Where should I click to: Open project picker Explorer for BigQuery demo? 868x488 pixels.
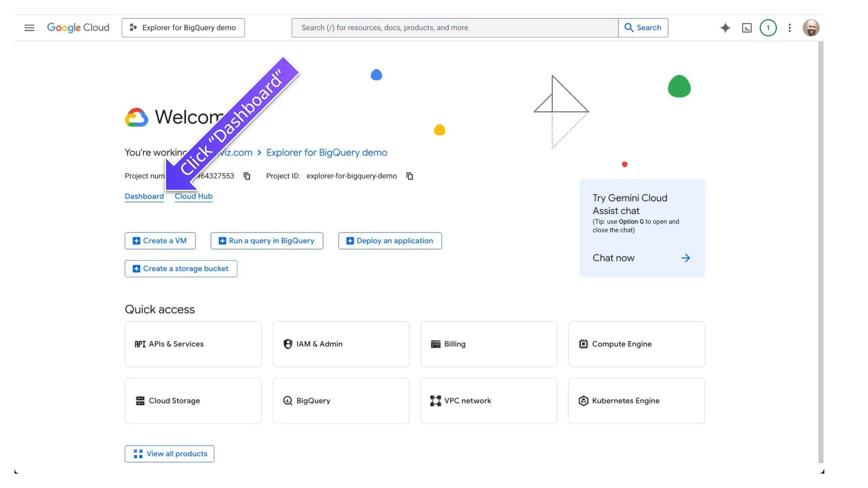[x=183, y=28]
